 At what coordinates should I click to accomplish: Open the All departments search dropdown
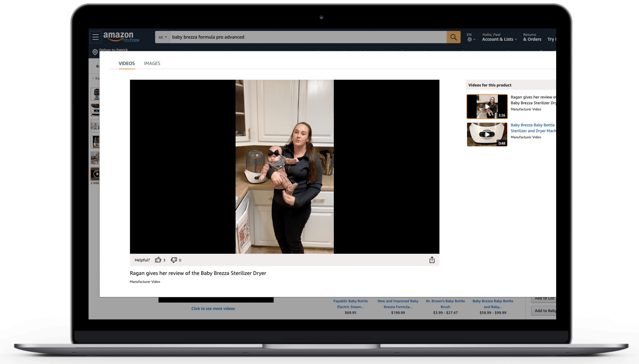tap(162, 37)
